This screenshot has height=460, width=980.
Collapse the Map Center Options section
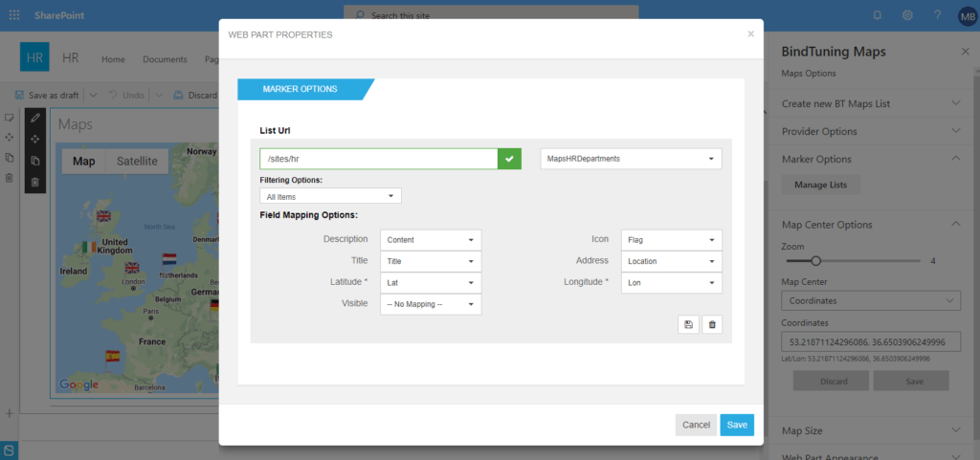tap(871, 224)
